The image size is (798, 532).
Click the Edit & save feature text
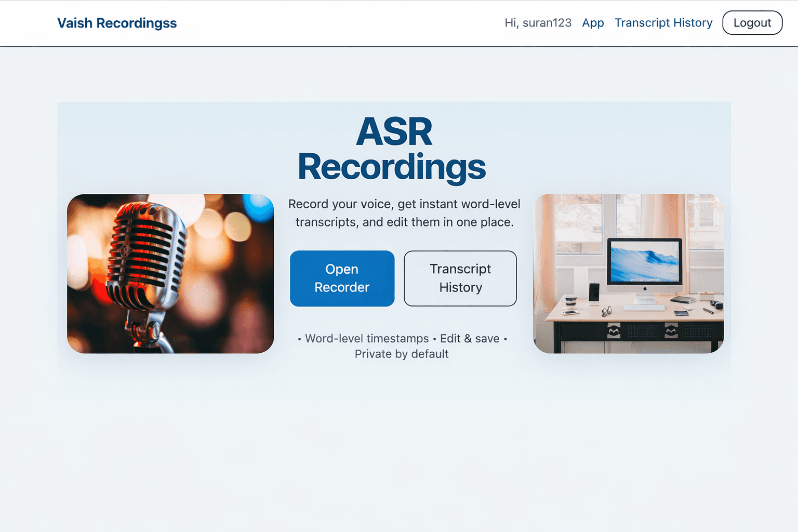pyautogui.click(x=470, y=338)
